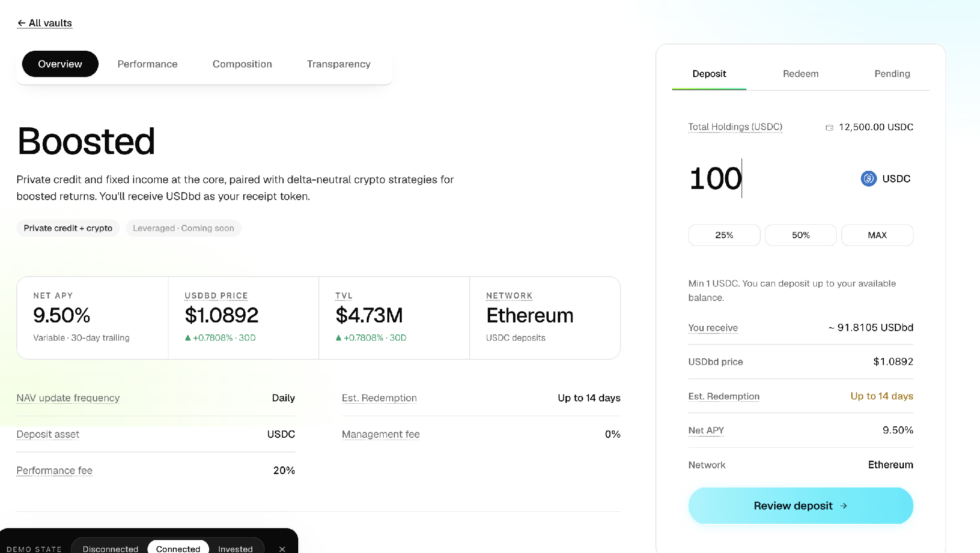Click the wallet icon beside 12,500.00 USDC
Screen dimensions: 980x553
(829, 127)
